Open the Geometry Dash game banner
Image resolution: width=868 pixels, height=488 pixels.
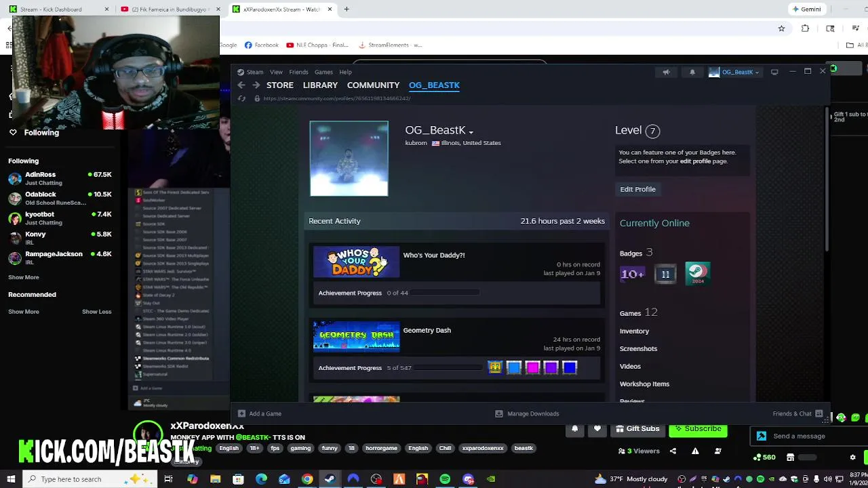point(357,337)
